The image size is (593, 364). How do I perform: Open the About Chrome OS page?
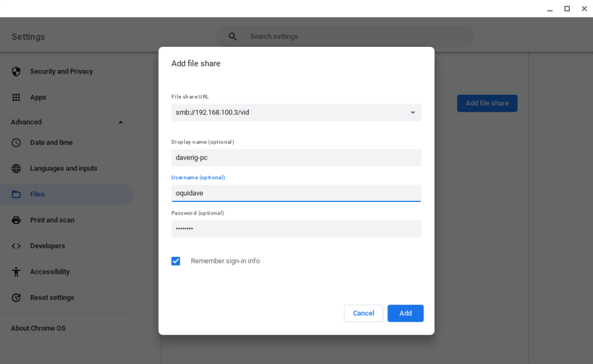click(x=38, y=328)
